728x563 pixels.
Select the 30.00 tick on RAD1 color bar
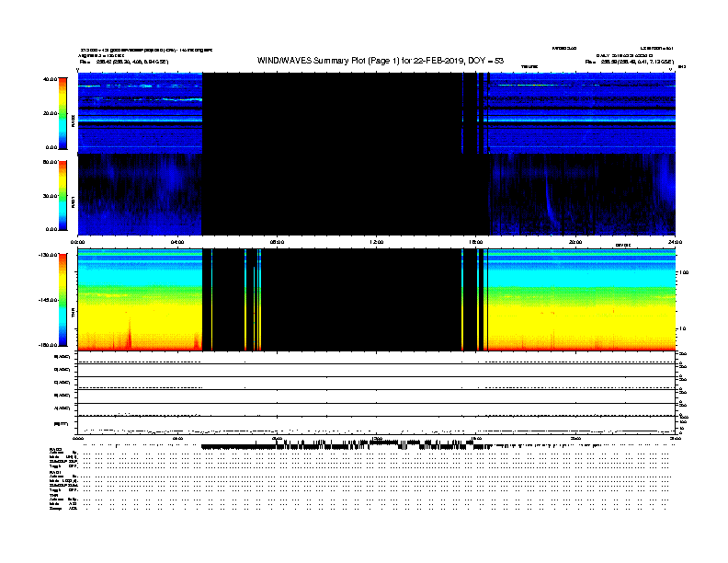(51, 196)
